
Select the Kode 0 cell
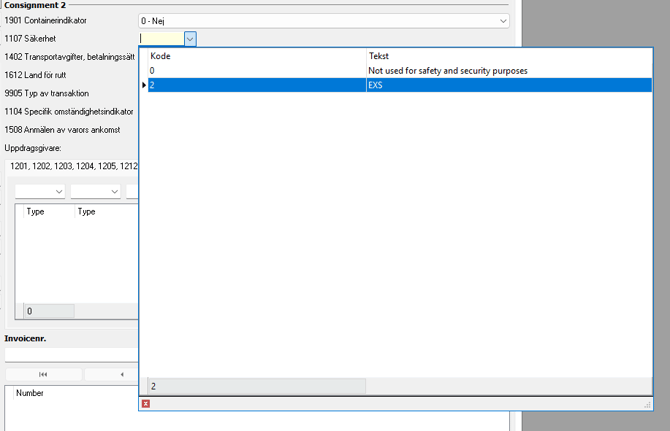click(x=256, y=71)
